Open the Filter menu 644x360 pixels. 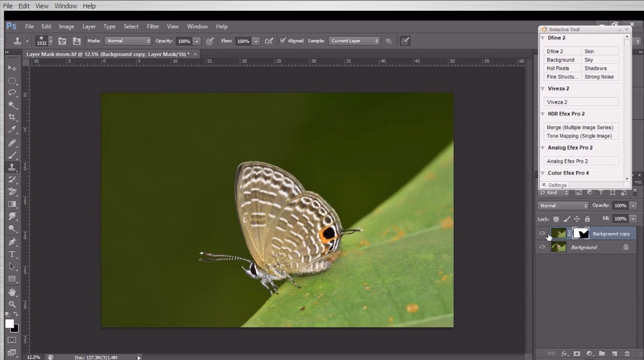153,26
